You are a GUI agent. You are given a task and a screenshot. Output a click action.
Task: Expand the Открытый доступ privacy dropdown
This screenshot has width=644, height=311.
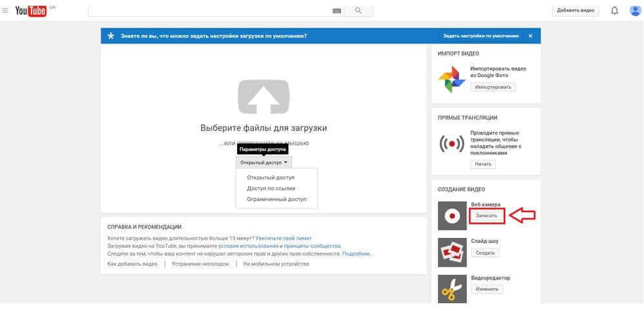pos(264,162)
